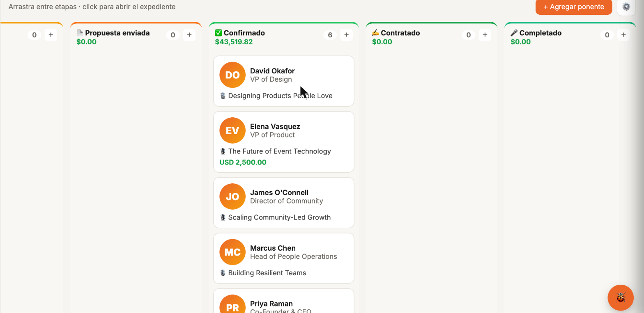The image size is (644, 313).
Task: Click 'The Future of Event Technology' talk title
Action: tap(280, 151)
